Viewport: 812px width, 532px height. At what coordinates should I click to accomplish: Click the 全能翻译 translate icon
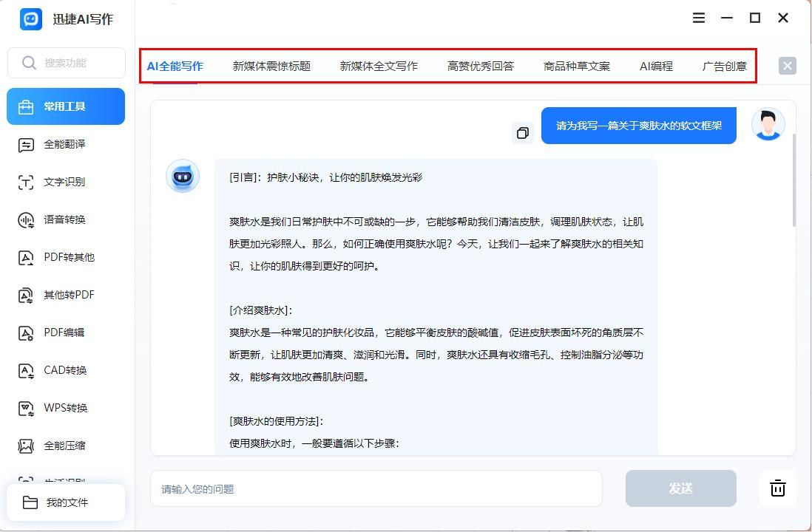tap(26, 145)
